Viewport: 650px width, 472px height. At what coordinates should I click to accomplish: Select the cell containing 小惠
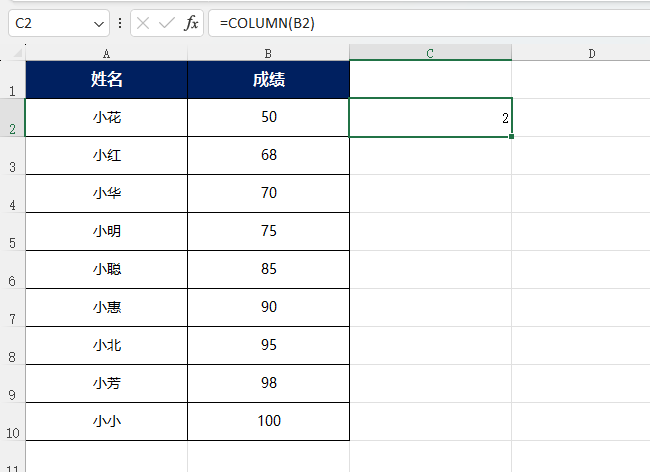click(x=107, y=307)
